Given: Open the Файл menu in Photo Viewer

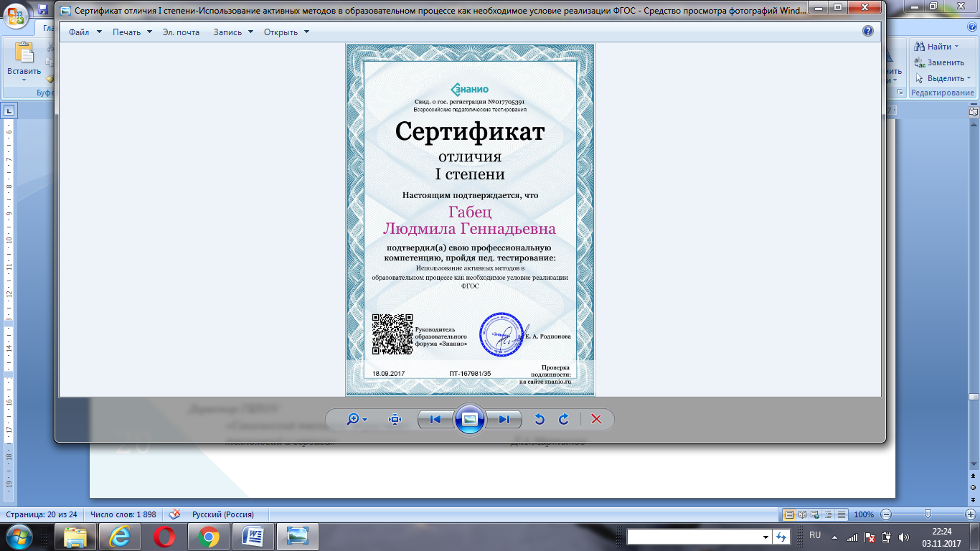Looking at the screenshot, I should pyautogui.click(x=85, y=32).
